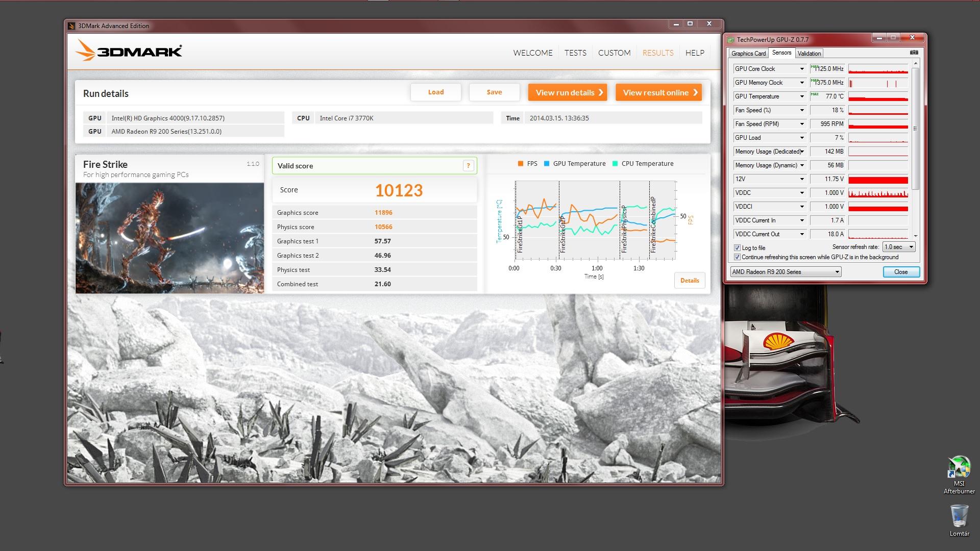The image size is (980, 551).
Task: Click the run time 2014.03.15. 13:36:35
Action: [559, 118]
